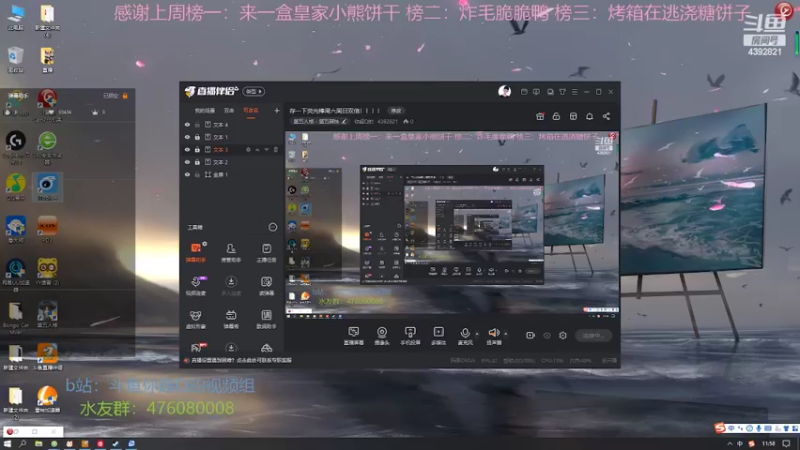
Task: Expand the speaker options arrow
Action: click(x=506, y=334)
